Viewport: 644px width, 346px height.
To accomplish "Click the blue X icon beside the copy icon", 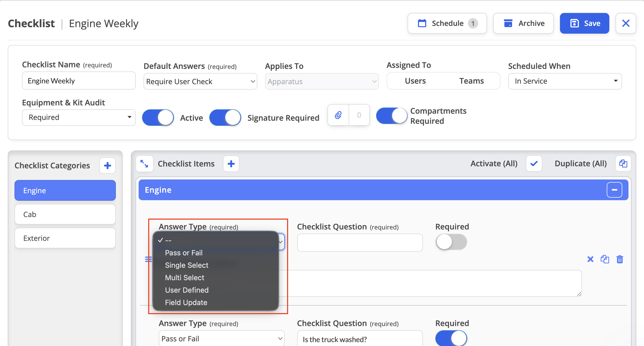I will point(590,259).
